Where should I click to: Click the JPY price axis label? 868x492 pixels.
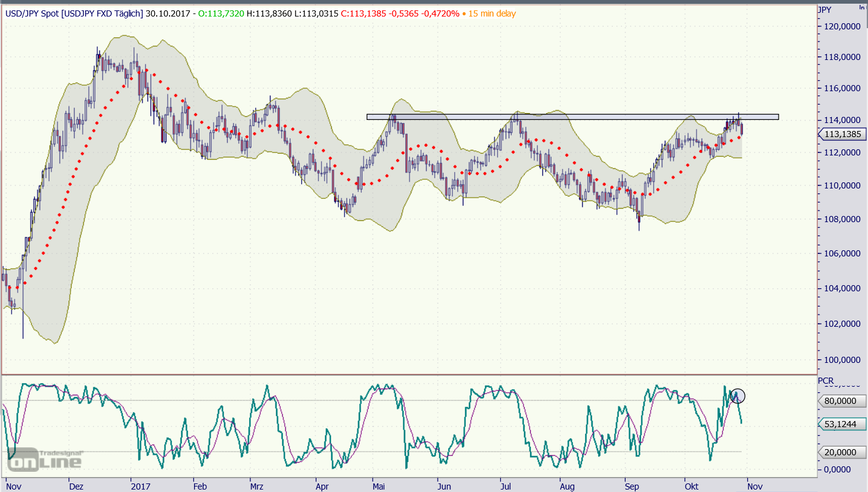825,10
